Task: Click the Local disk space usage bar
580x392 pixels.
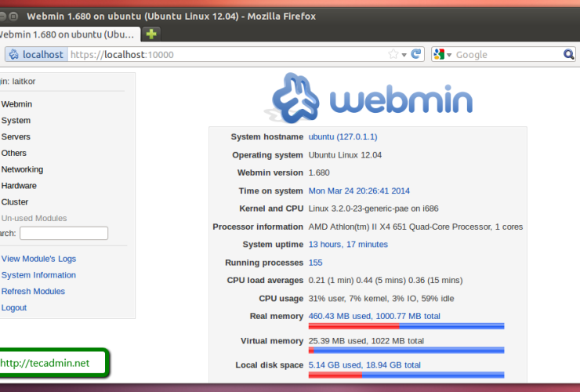Action: [x=406, y=375]
